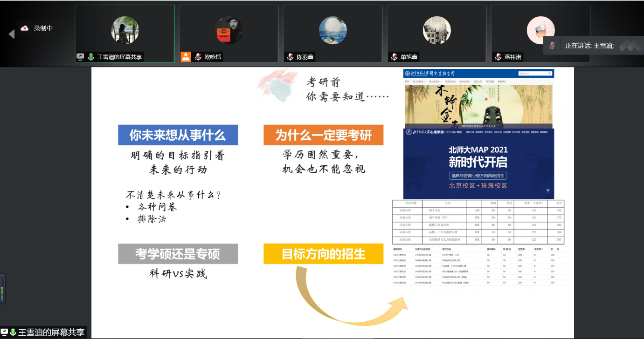Collapse participant strip with the left arrow
Viewport: 644px width, 339px height.
click(x=11, y=34)
